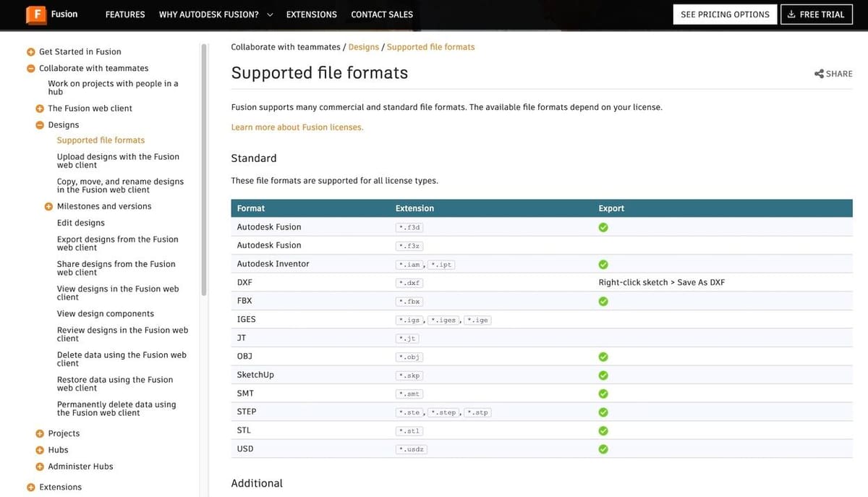
Task: Click the download icon in Free Trial
Action: (791, 14)
